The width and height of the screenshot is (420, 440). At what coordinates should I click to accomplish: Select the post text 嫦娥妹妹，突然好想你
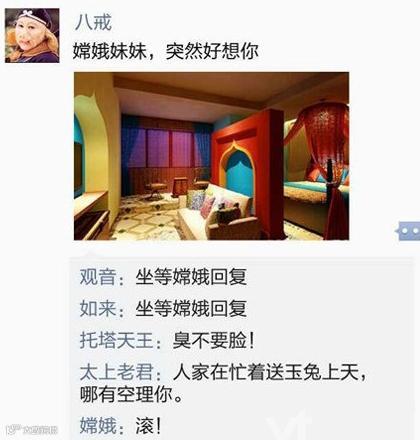click(166, 52)
